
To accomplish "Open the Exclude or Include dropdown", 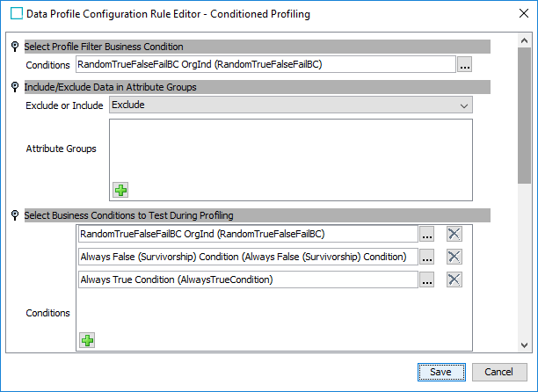I will click(291, 105).
